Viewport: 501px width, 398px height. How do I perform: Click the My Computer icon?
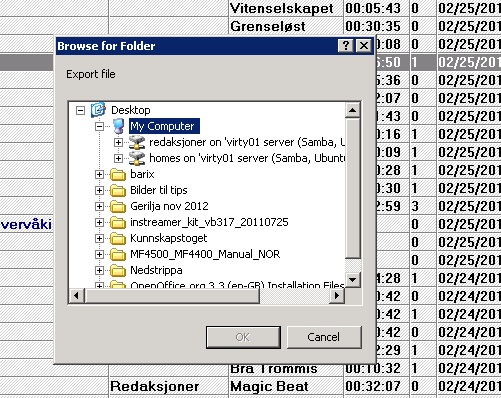pos(118,126)
